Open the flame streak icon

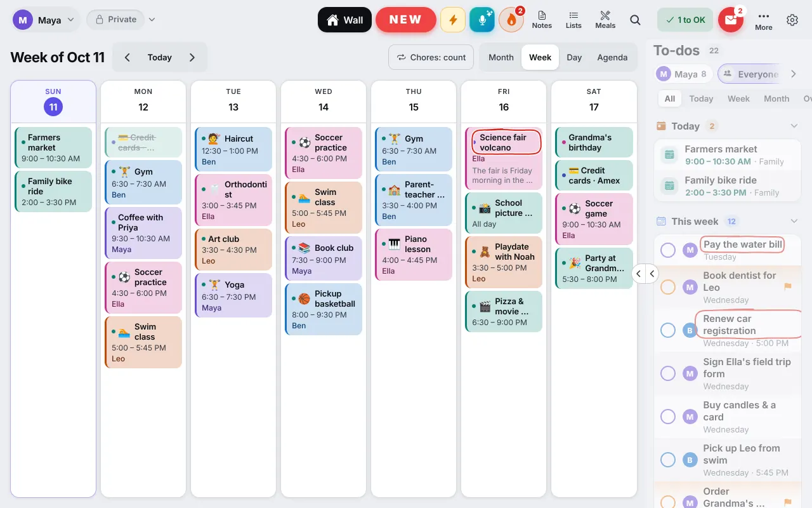coord(511,20)
